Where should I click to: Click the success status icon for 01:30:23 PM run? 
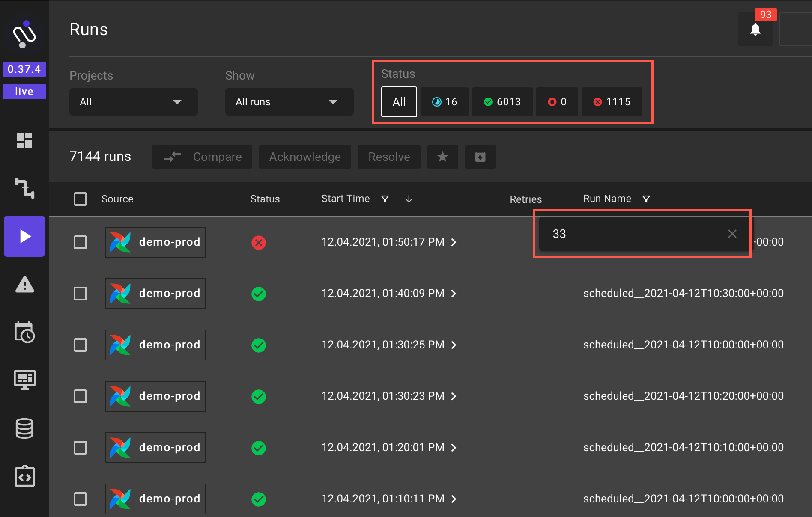point(259,396)
